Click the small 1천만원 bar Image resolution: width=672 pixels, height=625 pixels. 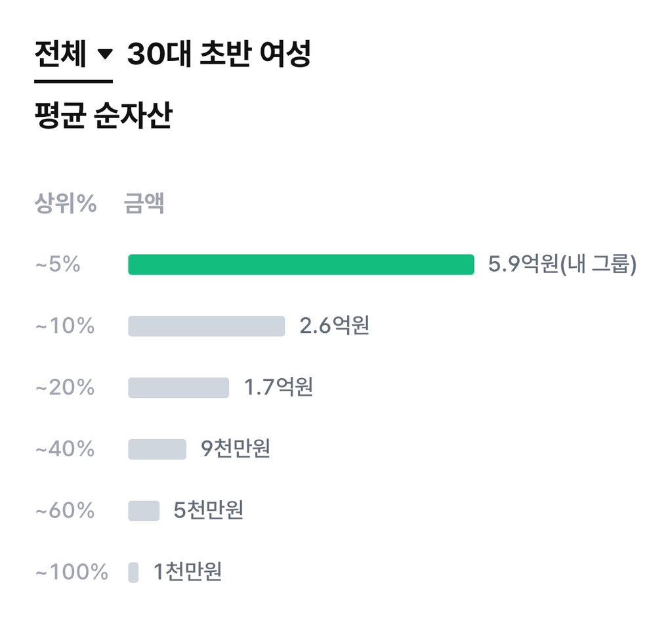point(133,572)
